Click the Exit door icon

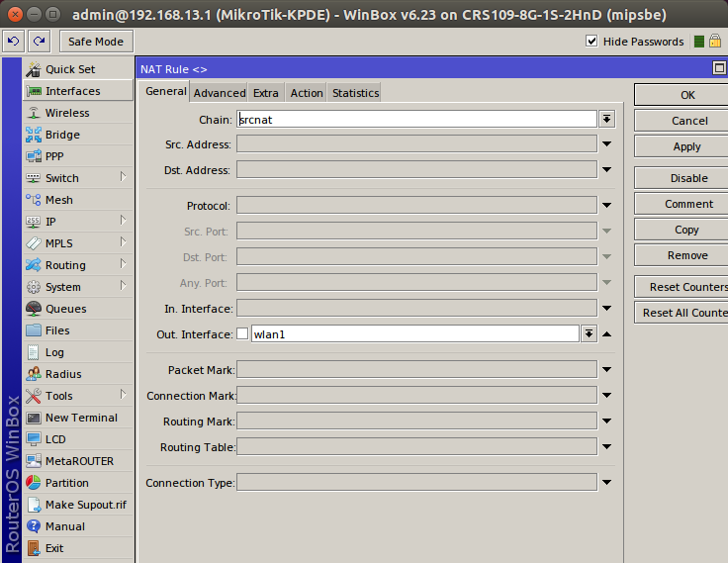(x=34, y=548)
